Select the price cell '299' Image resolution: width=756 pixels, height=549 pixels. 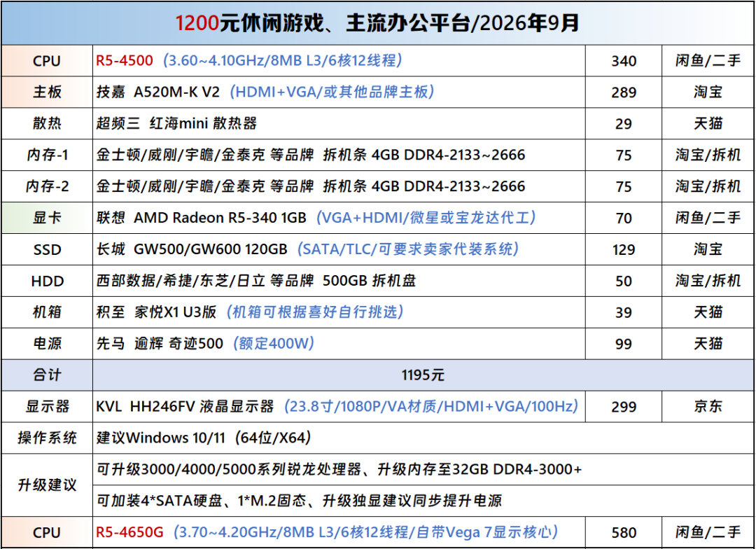coord(624,407)
